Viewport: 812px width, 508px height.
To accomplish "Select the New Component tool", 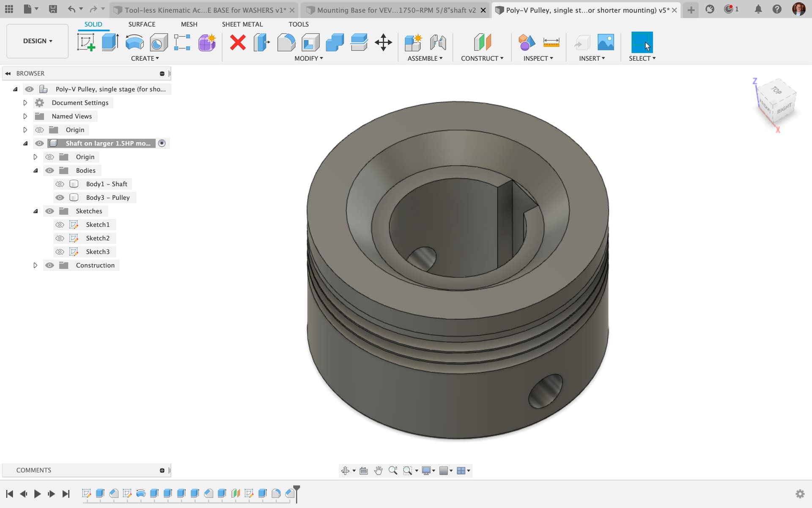I will 413,42.
